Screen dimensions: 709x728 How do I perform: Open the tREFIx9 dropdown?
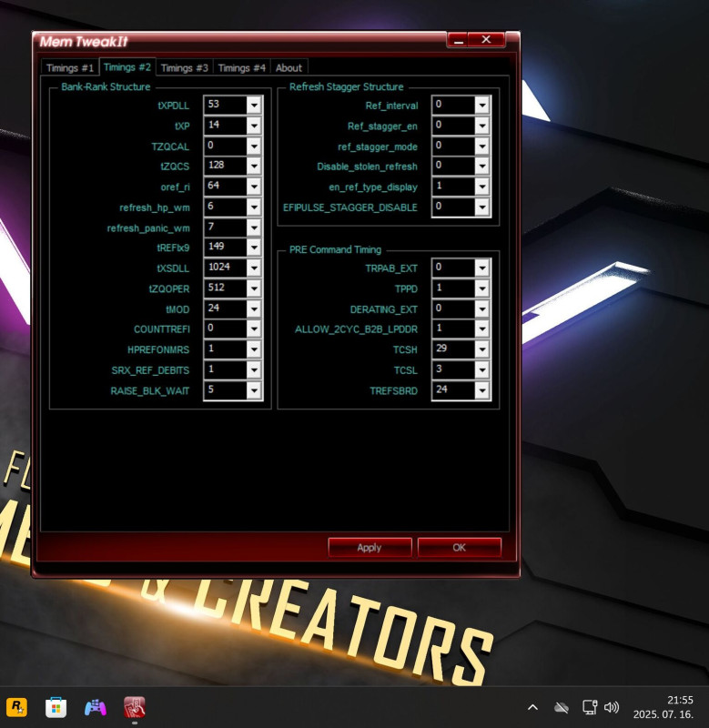254,248
